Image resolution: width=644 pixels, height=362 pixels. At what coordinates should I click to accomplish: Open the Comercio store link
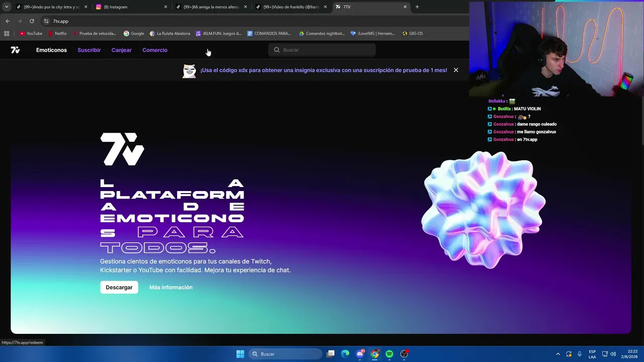[x=155, y=50]
